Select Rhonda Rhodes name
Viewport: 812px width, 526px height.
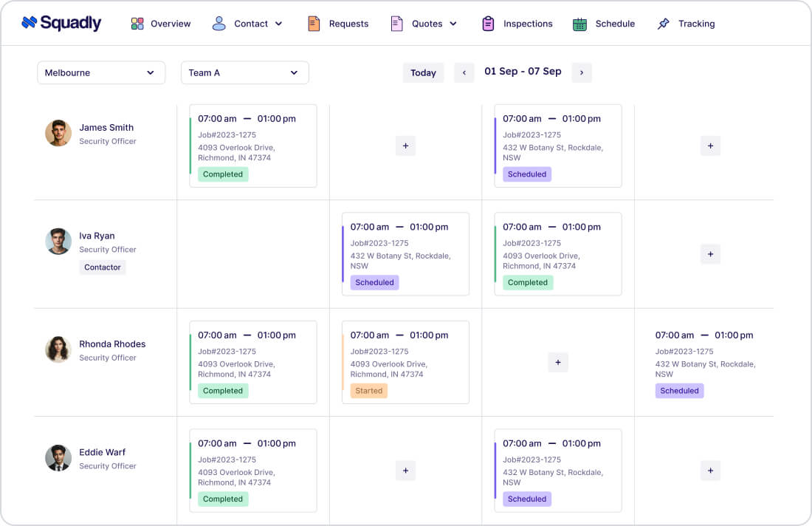(x=112, y=344)
